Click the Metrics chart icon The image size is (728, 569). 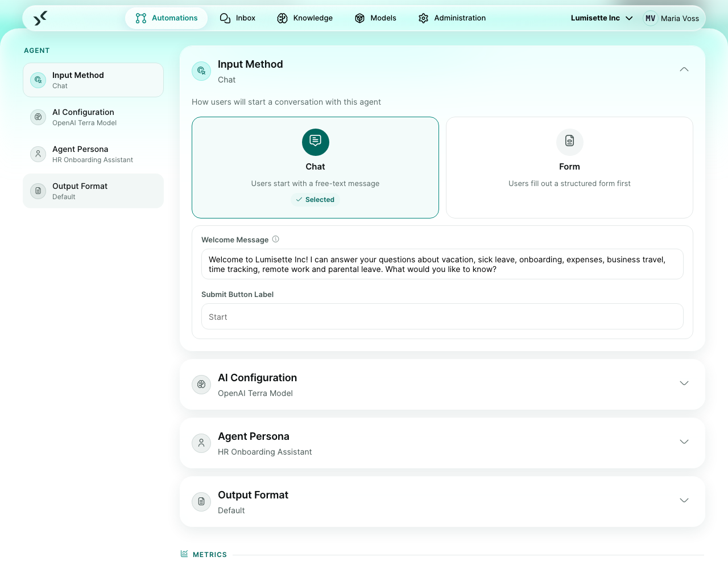[184, 554]
